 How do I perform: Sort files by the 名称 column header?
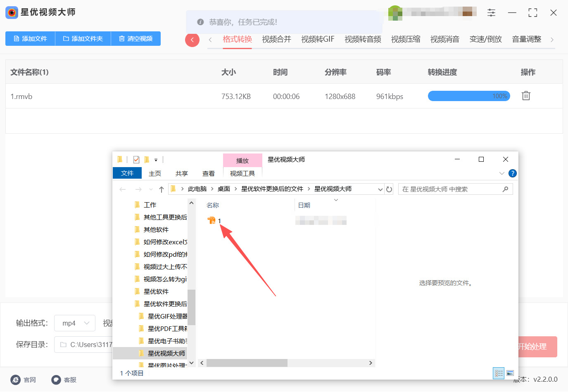(x=213, y=205)
